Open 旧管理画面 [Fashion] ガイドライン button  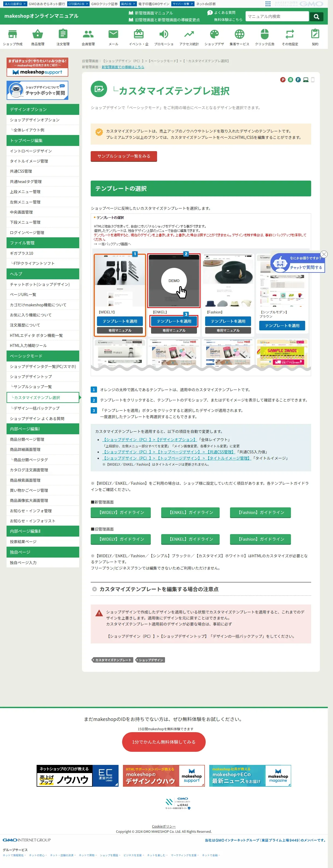pos(260,539)
